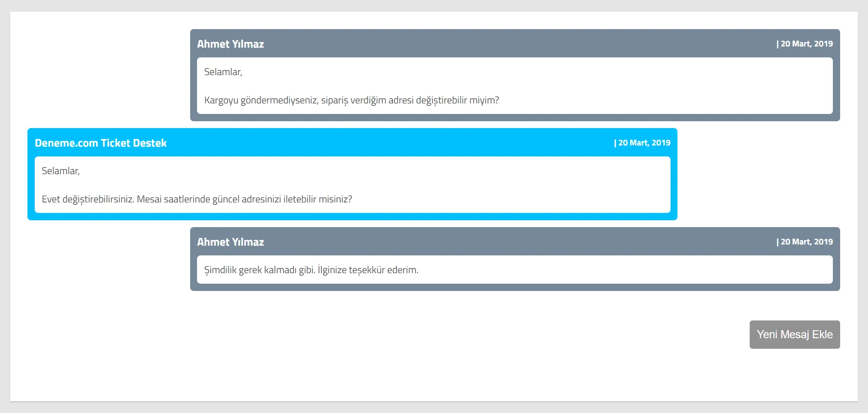The height and width of the screenshot is (413, 868).
Task: Click Ahmet Yılmaz name on the first message
Action: pyautogui.click(x=230, y=44)
